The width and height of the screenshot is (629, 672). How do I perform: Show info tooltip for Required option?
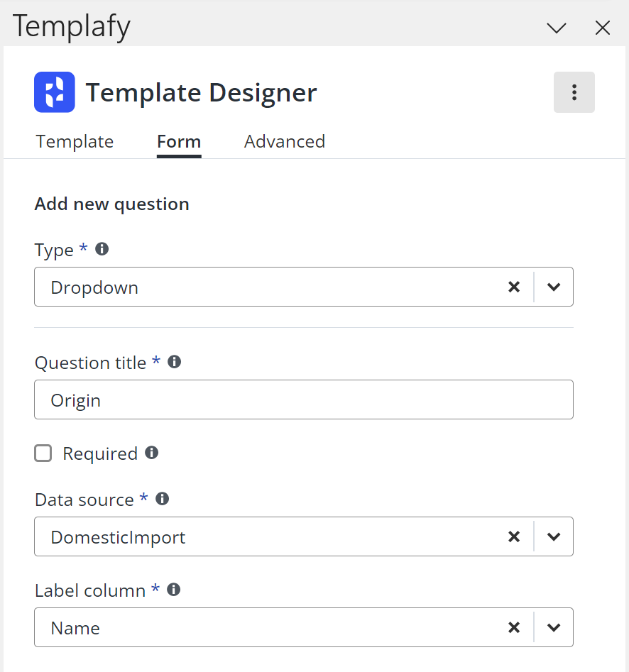click(151, 453)
